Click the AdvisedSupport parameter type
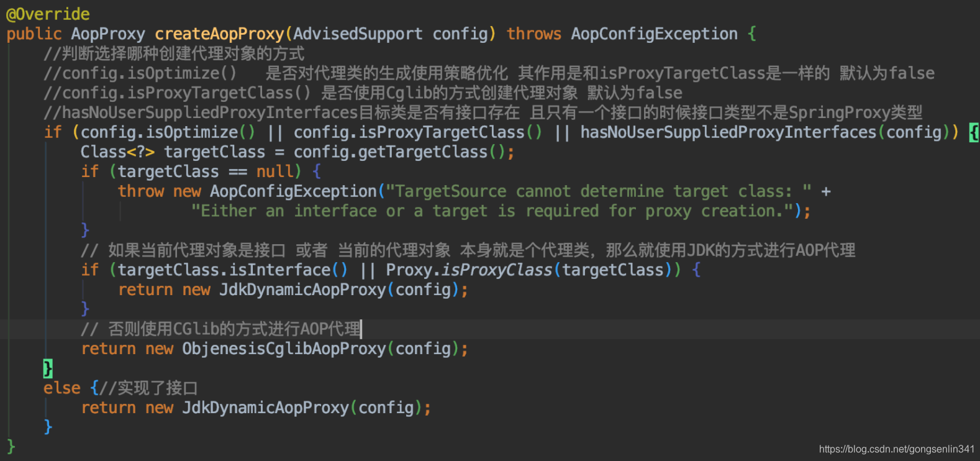 click(358, 34)
